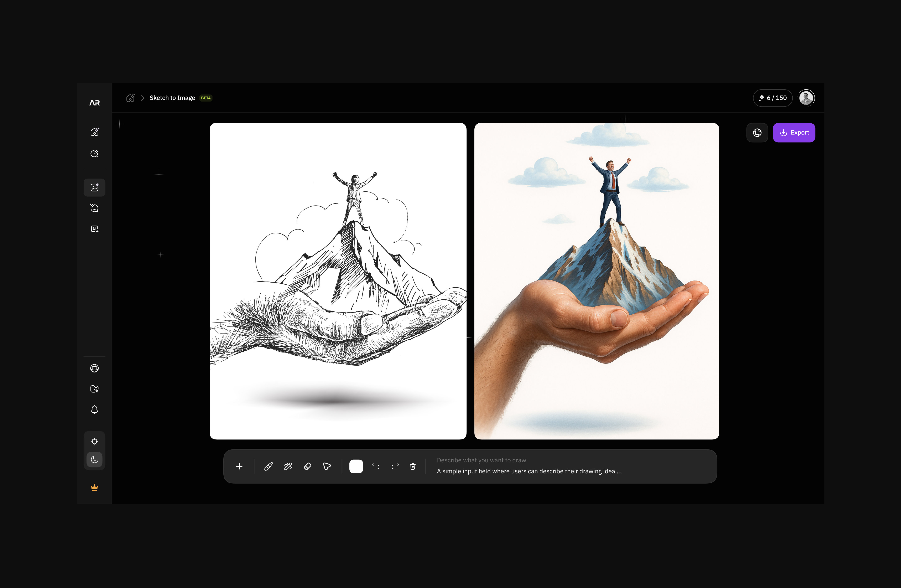The image size is (901, 588).
Task: Open the AI text generation tool
Action: [x=94, y=229]
